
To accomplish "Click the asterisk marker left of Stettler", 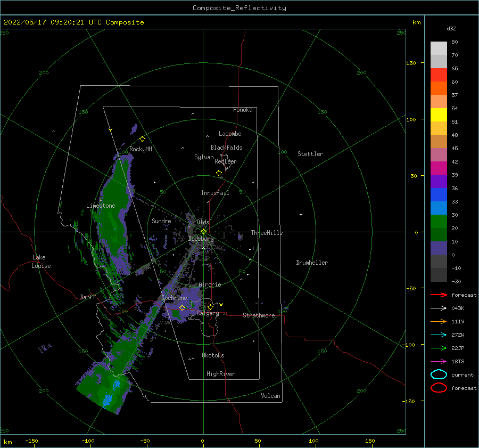I will (253, 183).
